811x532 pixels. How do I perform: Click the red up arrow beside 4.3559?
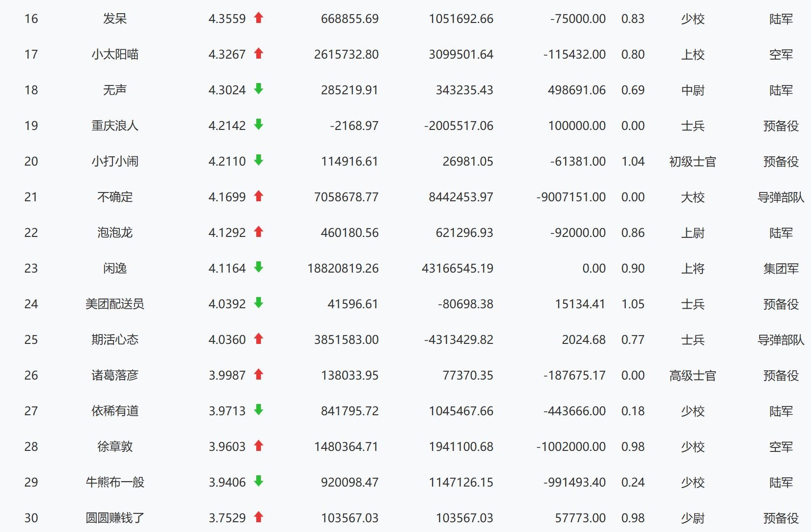coord(259,18)
